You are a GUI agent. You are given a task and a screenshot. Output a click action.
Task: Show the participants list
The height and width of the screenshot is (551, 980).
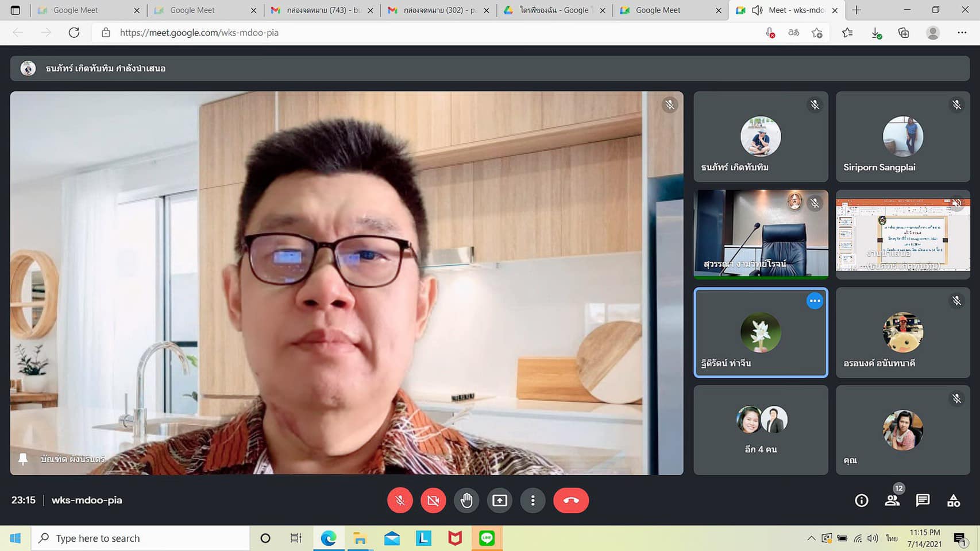(x=892, y=500)
